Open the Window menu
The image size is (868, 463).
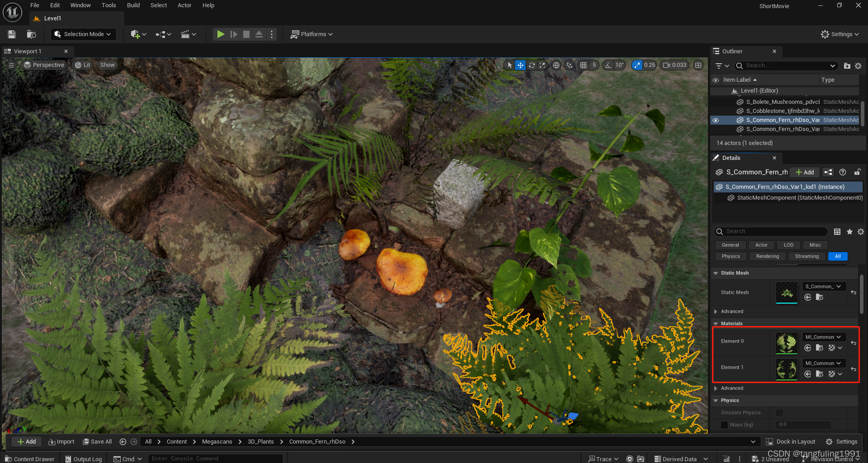(x=80, y=5)
